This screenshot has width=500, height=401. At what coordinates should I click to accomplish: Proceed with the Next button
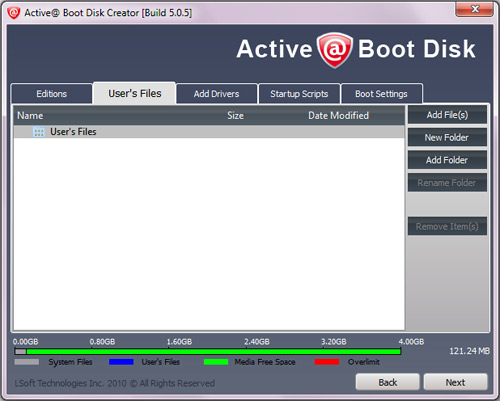(x=455, y=382)
